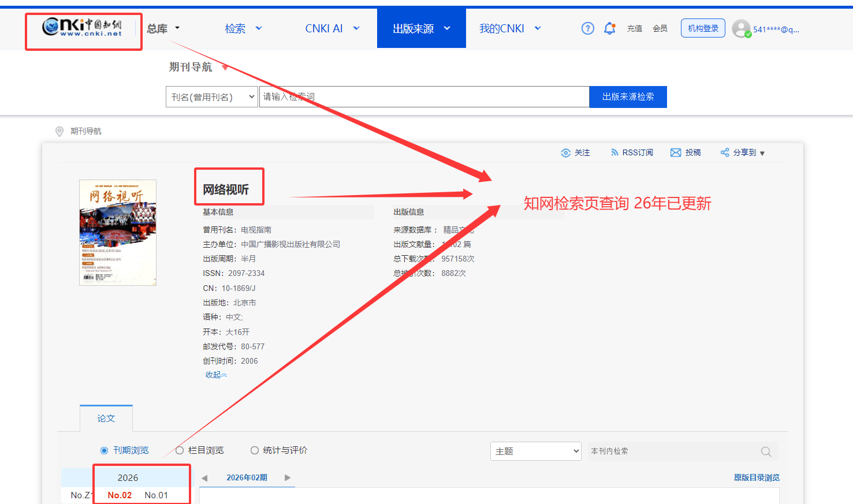Screen dimensions: 853x504
Task: Click the 邮发代号: 80-577 line
Action: point(233,346)
